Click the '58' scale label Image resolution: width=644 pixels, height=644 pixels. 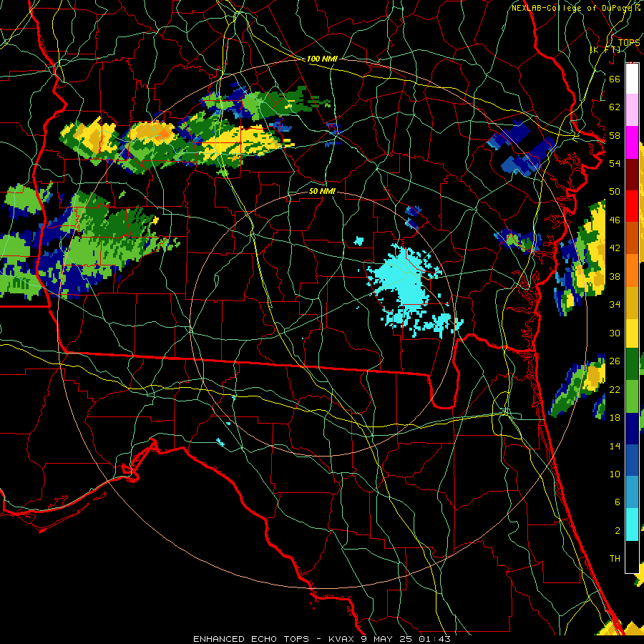click(x=615, y=135)
